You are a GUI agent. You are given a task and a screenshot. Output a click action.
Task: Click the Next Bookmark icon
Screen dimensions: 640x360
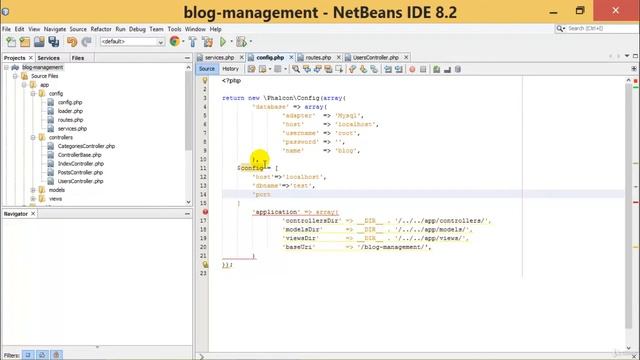click(363, 69)
